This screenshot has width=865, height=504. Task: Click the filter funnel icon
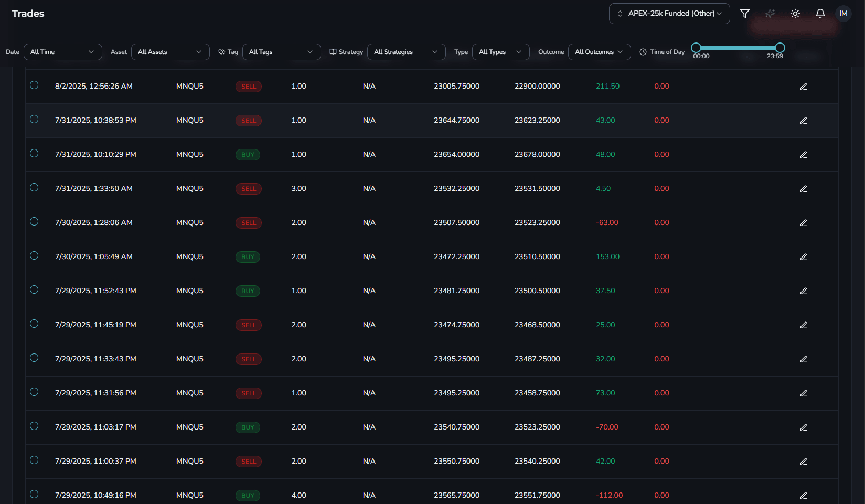tap(744, 14)
